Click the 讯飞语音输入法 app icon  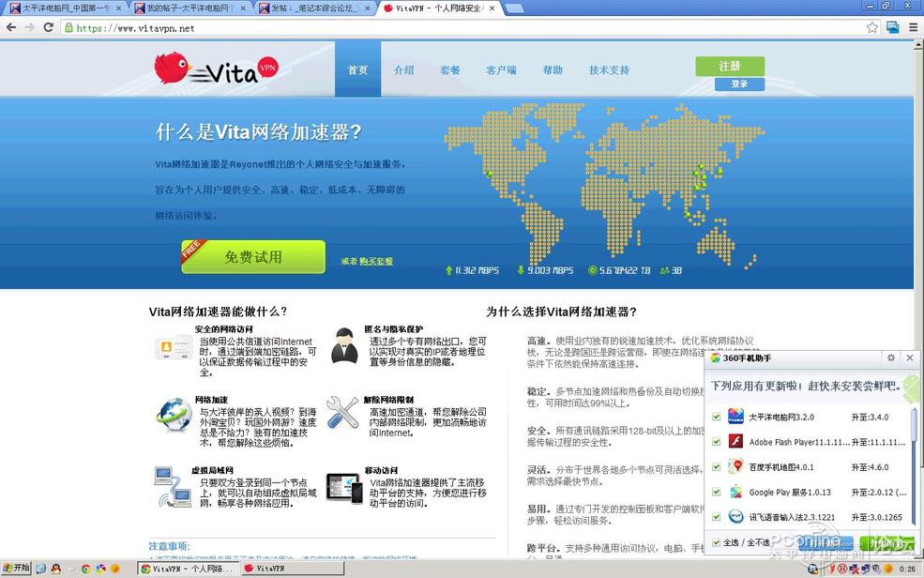(x=735, y=517)
